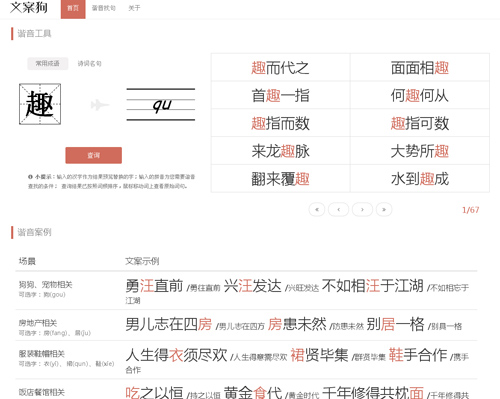
Task: Click example phrase 千年修得共枕面
Action: click(x=373, y=392)
